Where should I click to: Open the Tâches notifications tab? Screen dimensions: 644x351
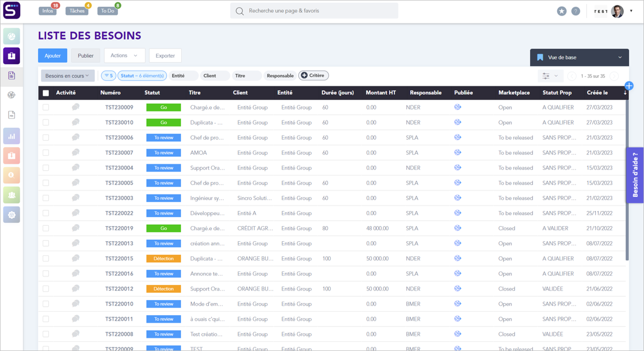(x=77, y=11)
